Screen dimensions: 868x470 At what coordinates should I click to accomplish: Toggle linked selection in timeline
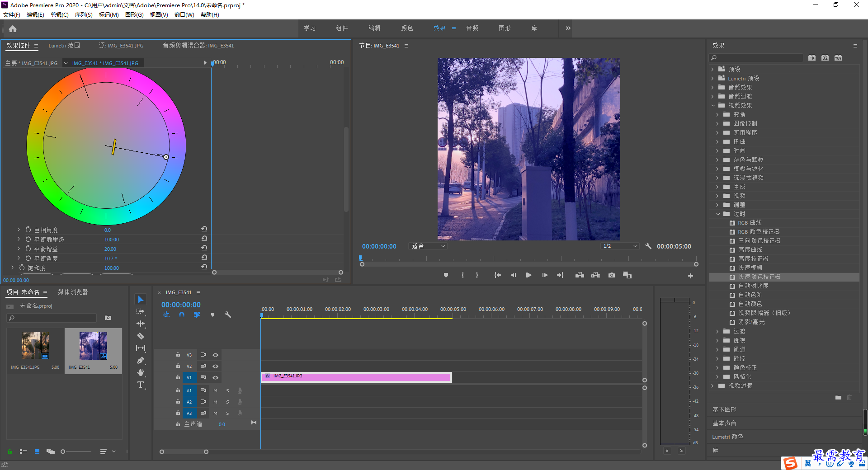tap(197, 315)
